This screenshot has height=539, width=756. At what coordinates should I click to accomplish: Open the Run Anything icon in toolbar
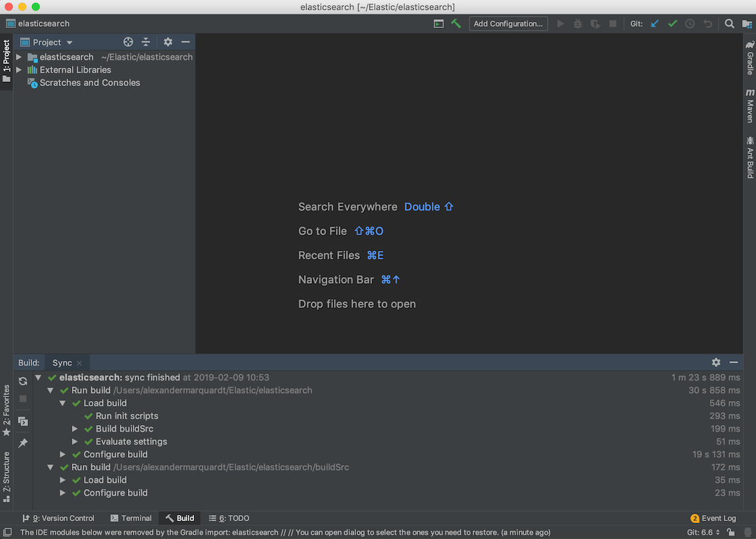(x=438, y=23)
